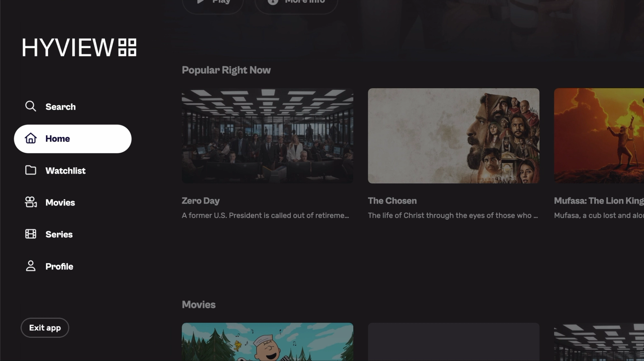
Task: Click the Zero Day title text
Action: point(201,201)
